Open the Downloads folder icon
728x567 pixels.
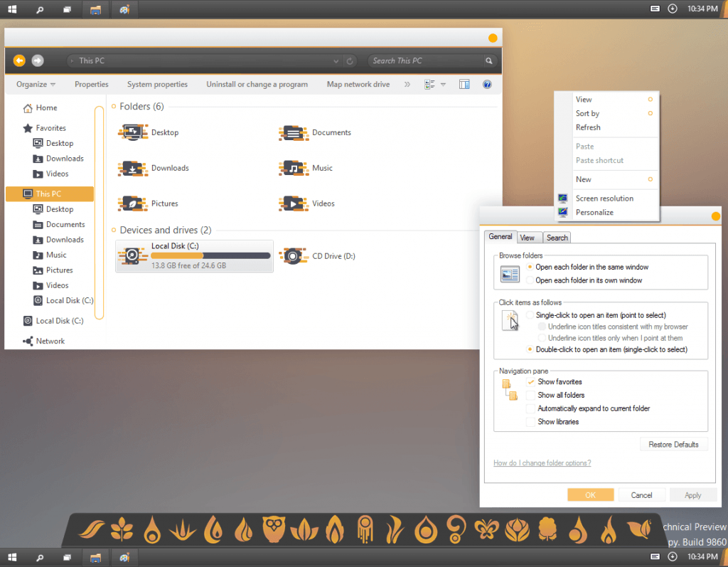(132, 168)
